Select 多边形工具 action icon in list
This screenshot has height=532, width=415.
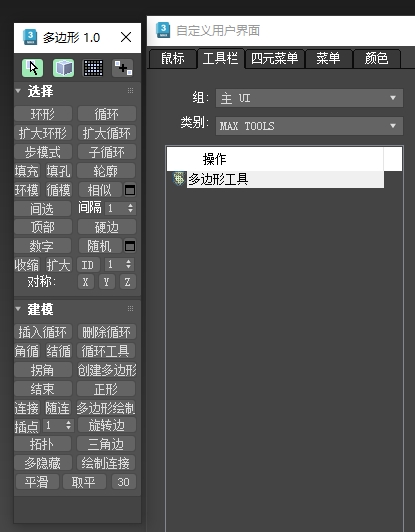179,179
